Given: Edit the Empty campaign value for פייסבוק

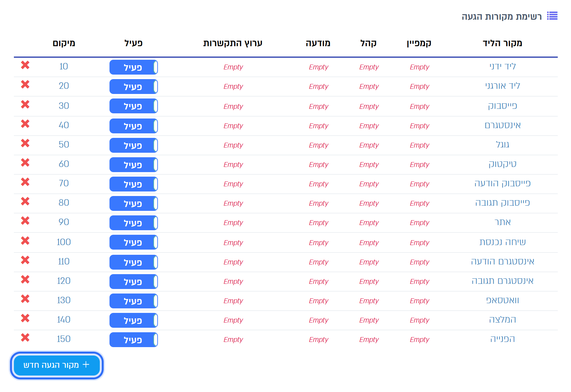Looking at the screenshot, I should coord(420,106).
